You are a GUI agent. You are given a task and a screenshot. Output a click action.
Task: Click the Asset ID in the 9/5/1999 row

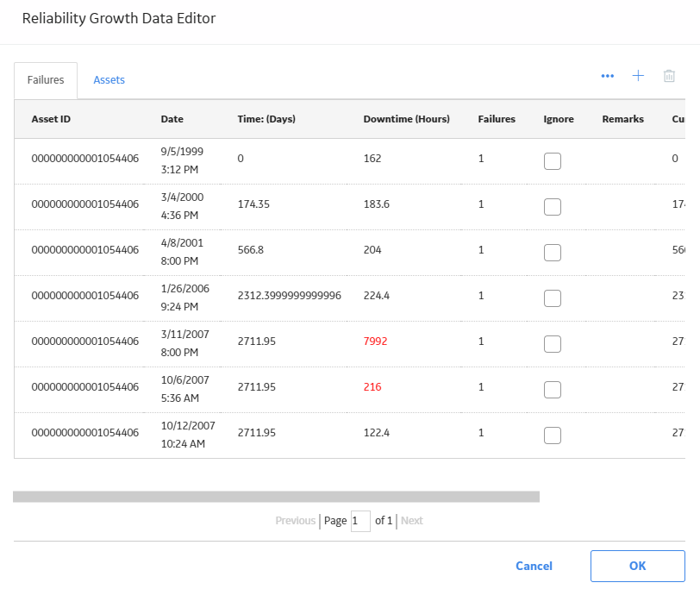(x=84, y=159)
